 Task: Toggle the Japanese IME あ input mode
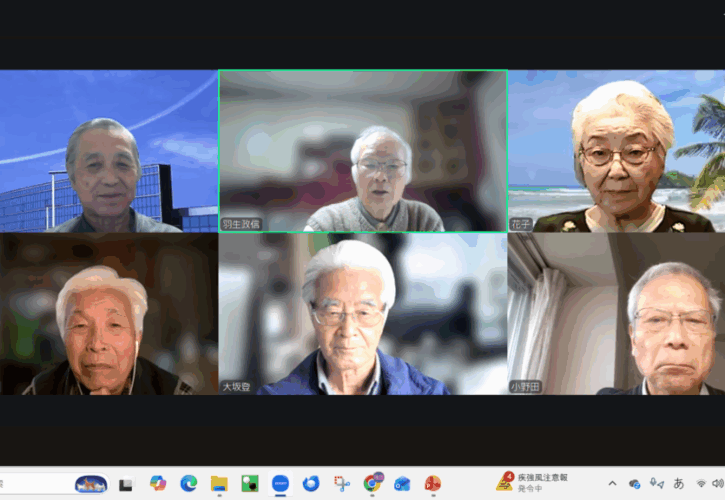(x=679, y=483)
